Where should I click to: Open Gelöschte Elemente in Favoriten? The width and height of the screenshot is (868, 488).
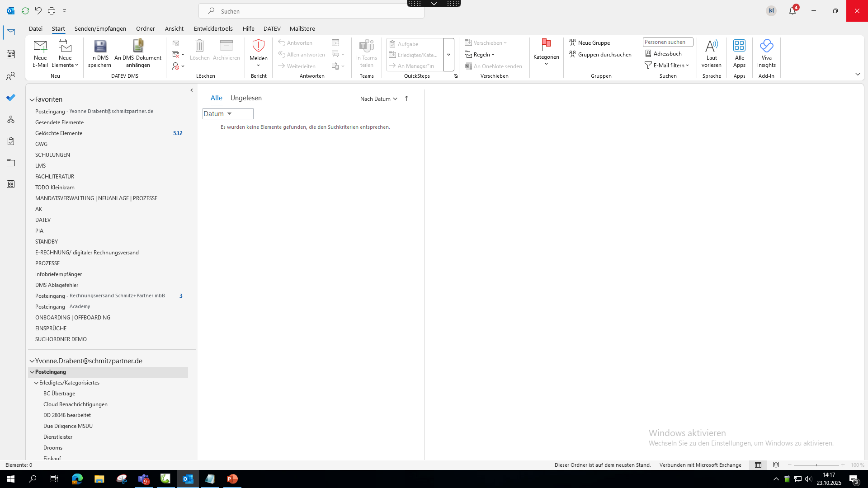pos(108,133)
